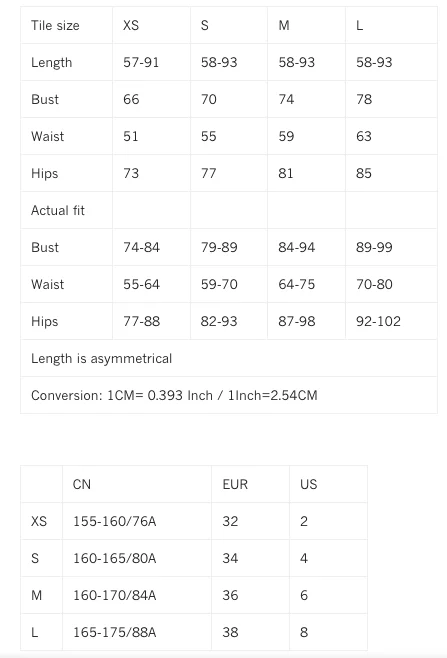Click the 'Length is asymmetrical' note

point(102,358)
